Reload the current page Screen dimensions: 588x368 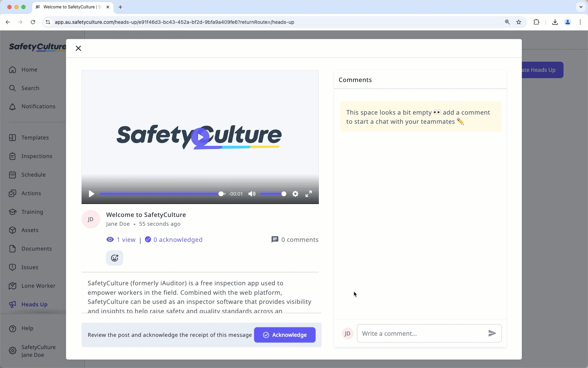(x=33, y=22)
